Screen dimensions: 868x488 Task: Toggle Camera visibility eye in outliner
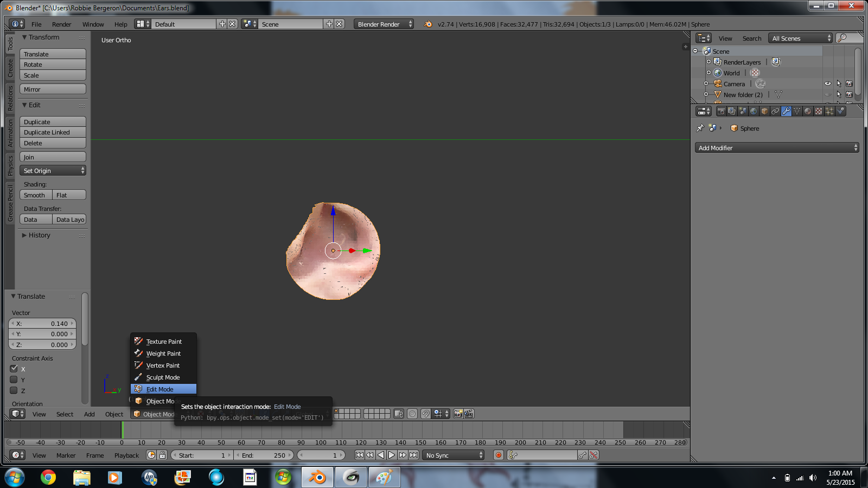click(x=828, y=84)
